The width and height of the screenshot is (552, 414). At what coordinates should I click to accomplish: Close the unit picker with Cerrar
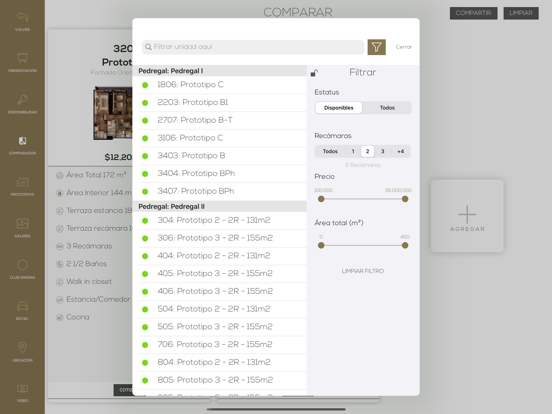coord(403,47)
